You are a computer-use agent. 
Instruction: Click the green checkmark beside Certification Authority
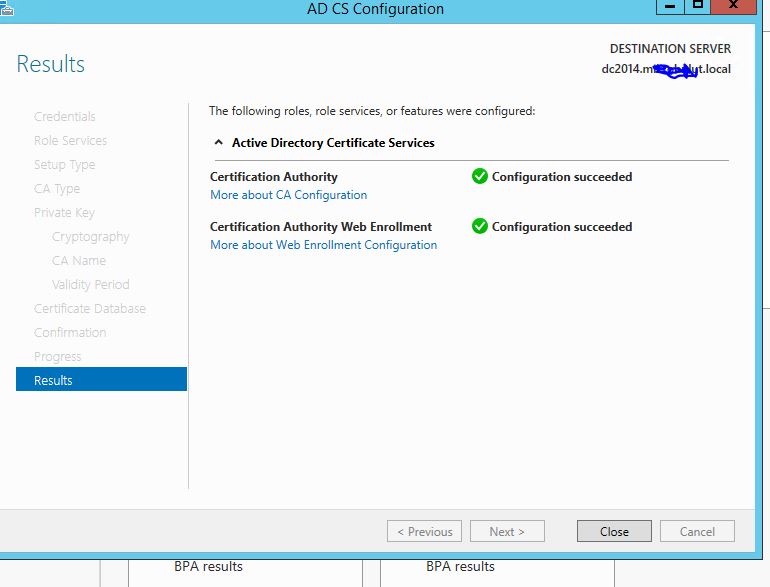[x=479, y=176]
